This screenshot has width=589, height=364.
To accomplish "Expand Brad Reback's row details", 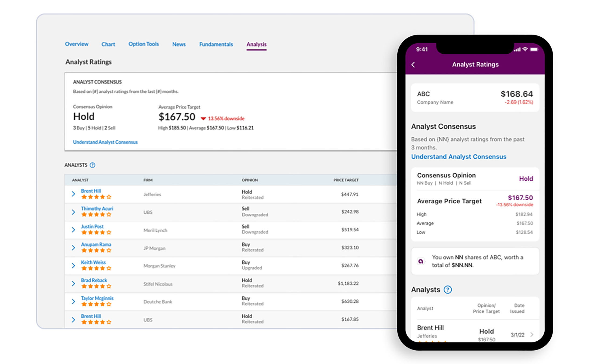I will click(73, 283).
